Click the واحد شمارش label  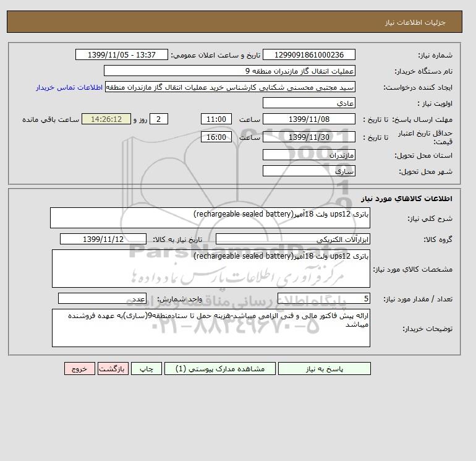[x=179, y=299]
